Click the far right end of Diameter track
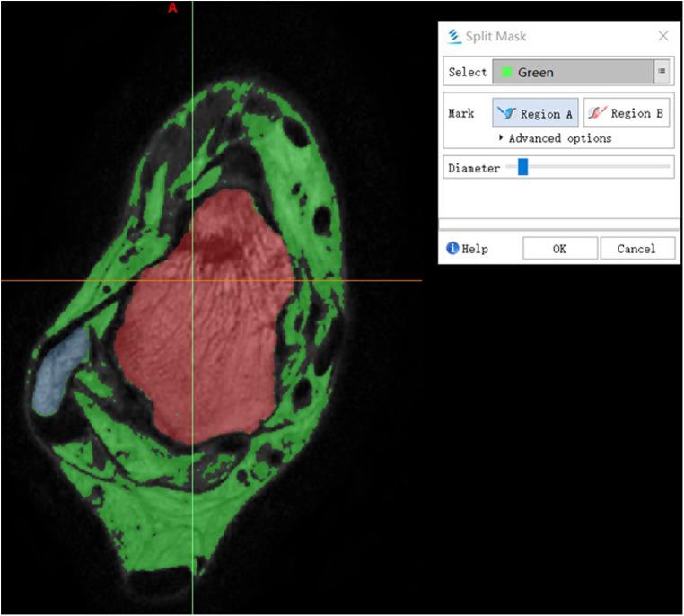684x616 pixels. click(668, 167)
